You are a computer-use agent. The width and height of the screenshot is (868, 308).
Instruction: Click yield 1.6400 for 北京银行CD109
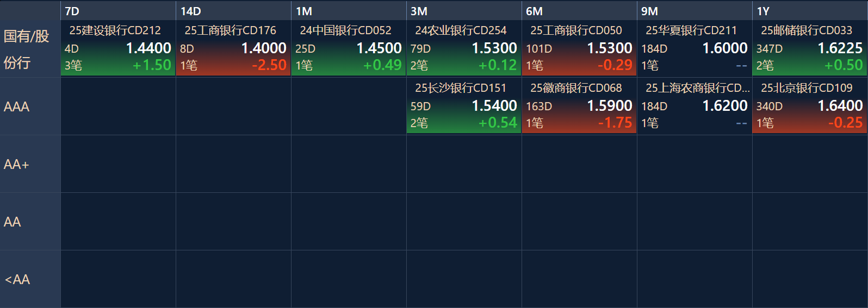pos(840,106)
